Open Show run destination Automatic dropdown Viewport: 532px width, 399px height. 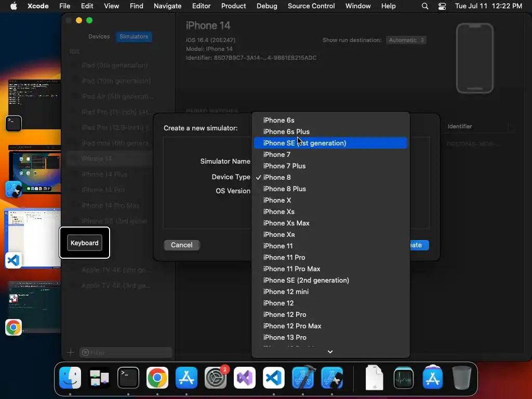pos(406,40)
